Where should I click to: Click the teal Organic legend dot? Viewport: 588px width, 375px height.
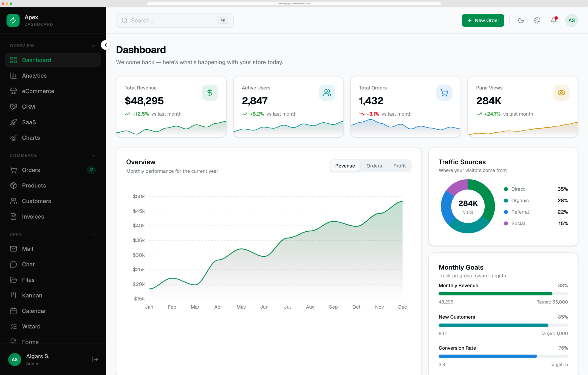[506, 201]
